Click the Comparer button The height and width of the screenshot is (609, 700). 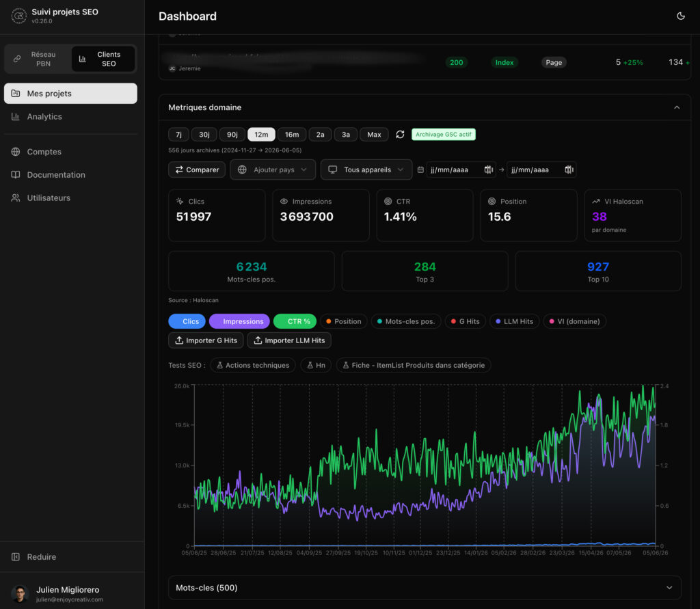pos(197,170)
